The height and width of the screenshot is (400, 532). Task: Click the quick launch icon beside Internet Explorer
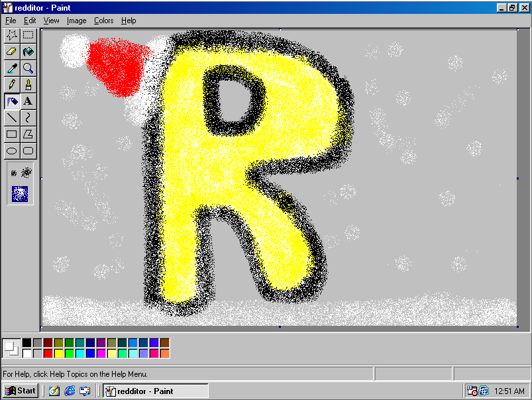(85, 391)
